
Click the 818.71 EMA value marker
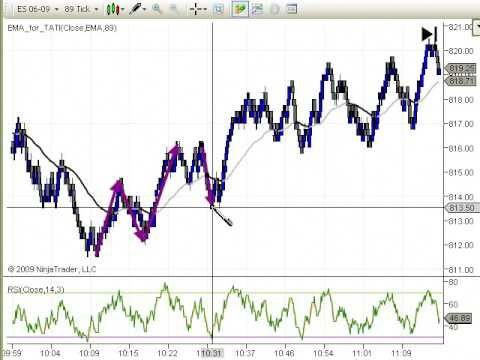(461, 81)
